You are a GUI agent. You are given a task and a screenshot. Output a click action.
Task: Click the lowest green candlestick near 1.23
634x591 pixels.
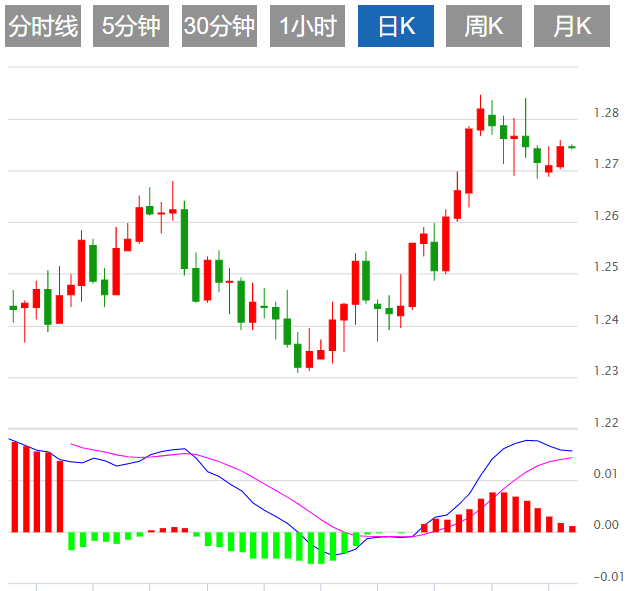[298, 356]
